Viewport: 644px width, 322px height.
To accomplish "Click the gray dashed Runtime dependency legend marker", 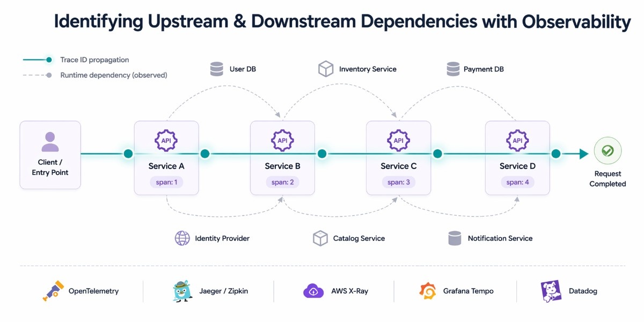I will (x=38, y=75).
